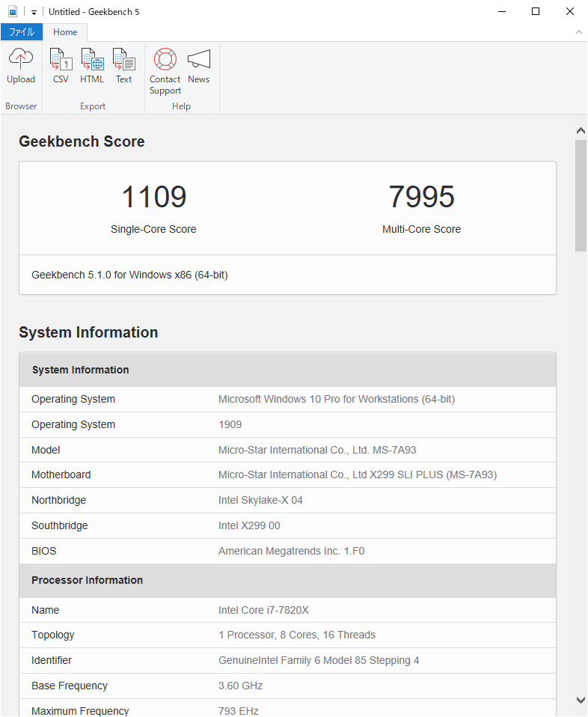Click the BIOS row label
Viewport: 588px width, 717px height.
44,551
